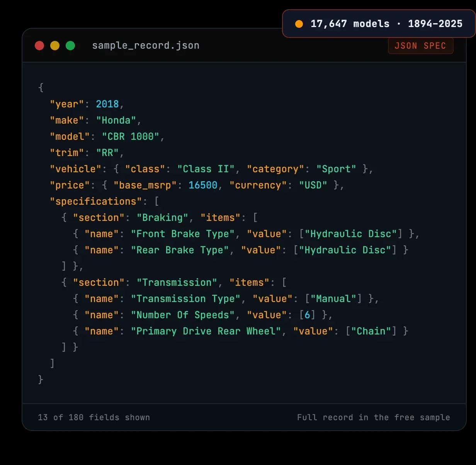Click the "Chain" drive value
This screenshot has height=465, width=476.
(x=371, y=331)
